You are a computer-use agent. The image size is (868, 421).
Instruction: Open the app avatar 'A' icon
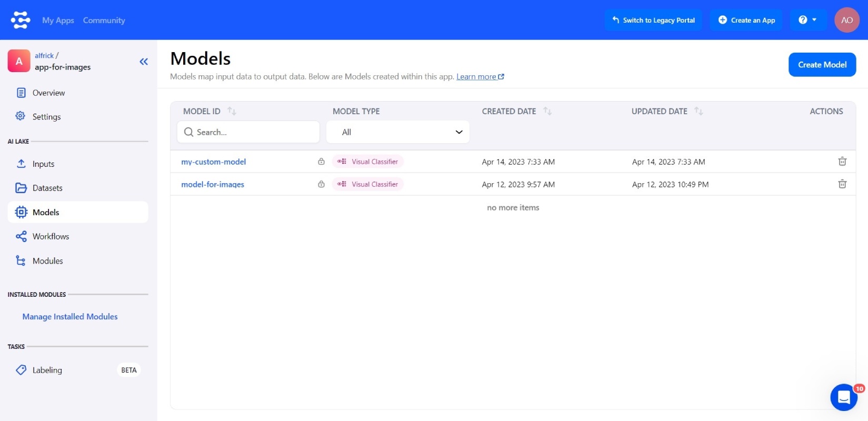click(x=19, y=61)
